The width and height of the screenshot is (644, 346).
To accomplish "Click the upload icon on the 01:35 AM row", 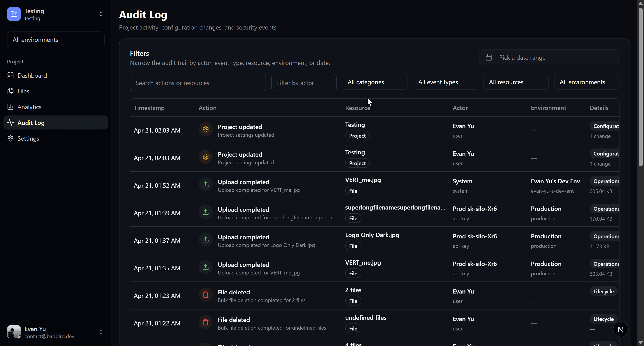I will pos(205,267).
